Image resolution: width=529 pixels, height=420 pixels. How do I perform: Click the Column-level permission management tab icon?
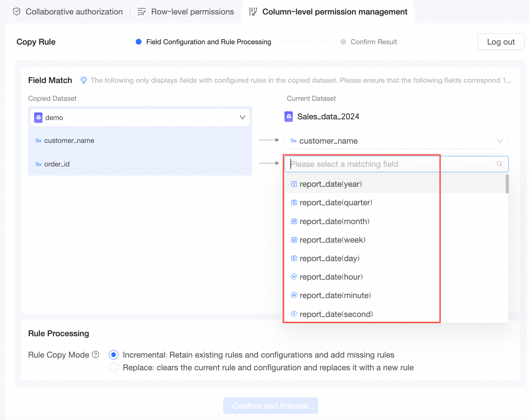pyautogui.click(x=253, y=12)
